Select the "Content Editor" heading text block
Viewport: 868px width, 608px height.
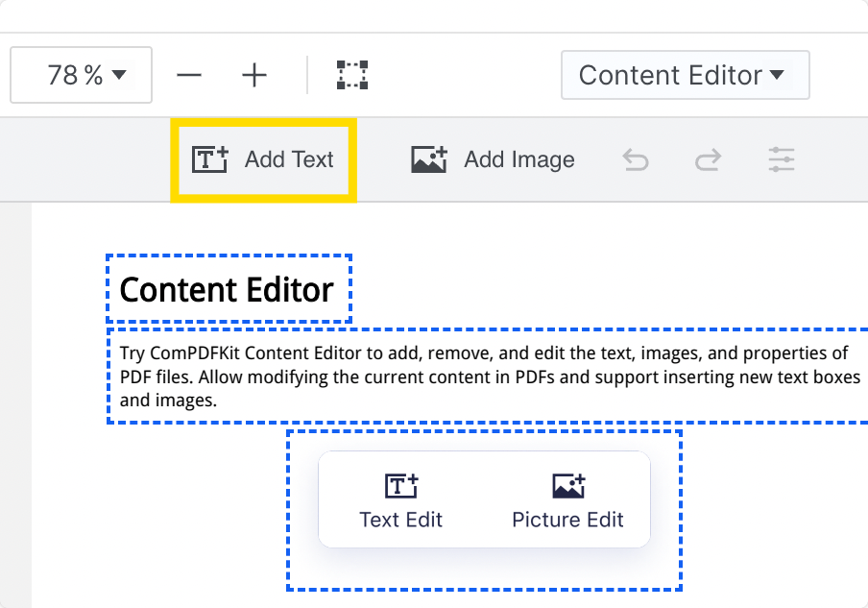coord(229,288)
